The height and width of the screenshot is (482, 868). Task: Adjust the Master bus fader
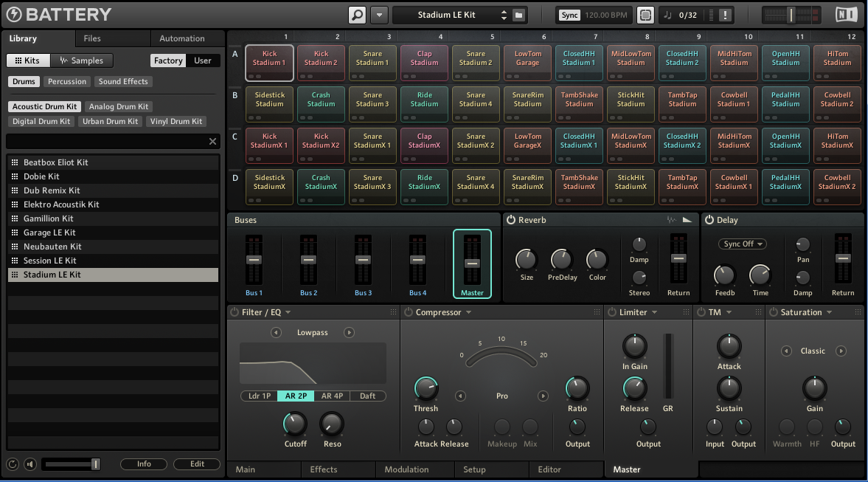click(x=472, y=264)
